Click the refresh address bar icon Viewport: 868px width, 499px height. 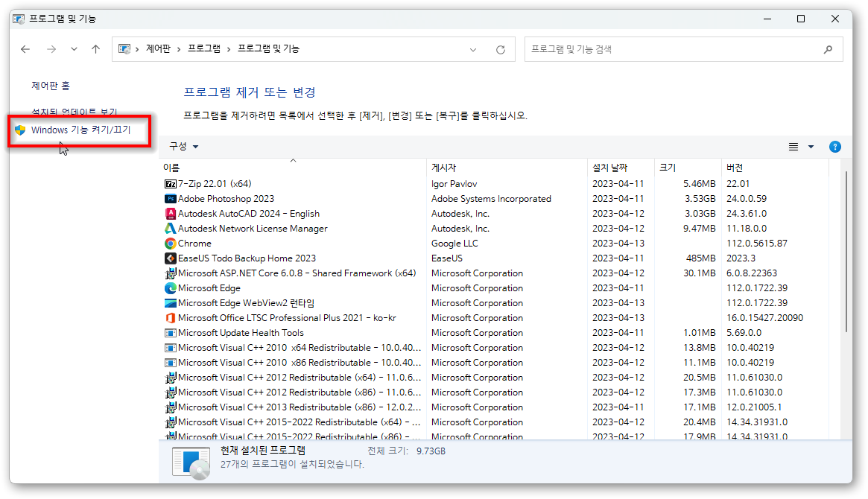pyautogui.click(x=501, y=50)
